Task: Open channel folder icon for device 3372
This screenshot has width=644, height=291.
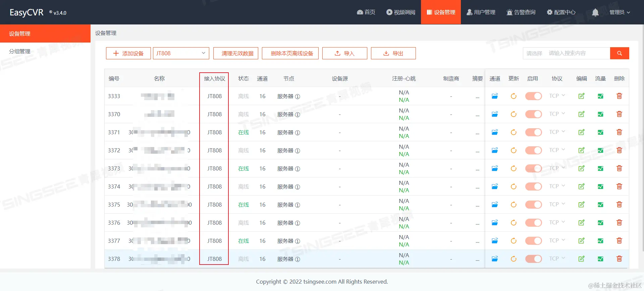Action: 495,150
